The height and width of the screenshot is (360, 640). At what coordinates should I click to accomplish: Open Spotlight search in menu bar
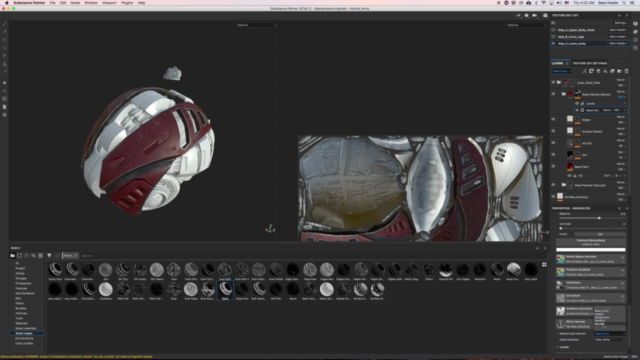click(624, 3)
